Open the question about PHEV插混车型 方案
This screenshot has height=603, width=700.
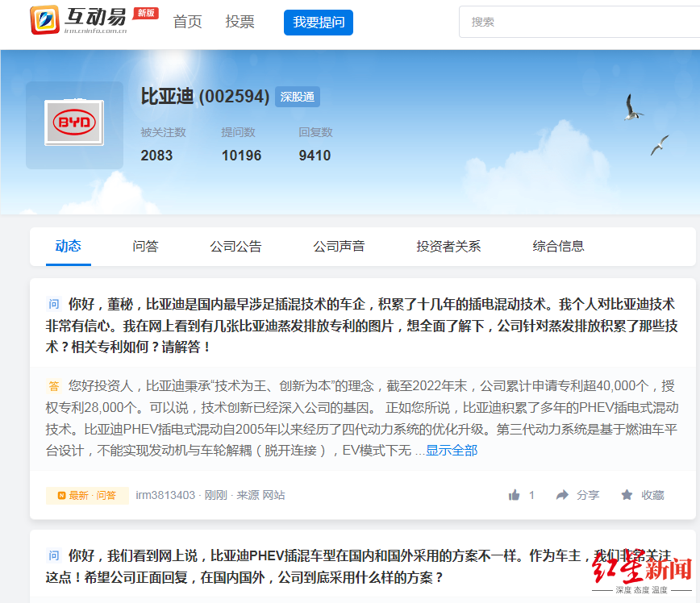click(360, 567)
